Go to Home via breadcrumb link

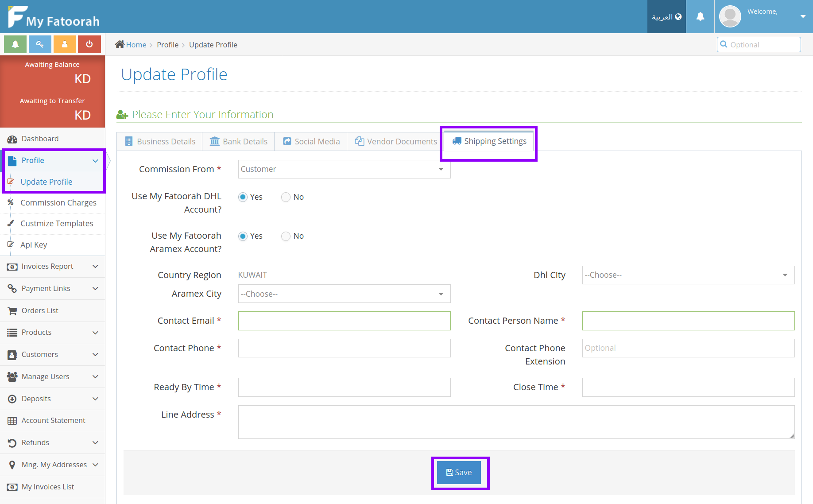click(136, 45)
